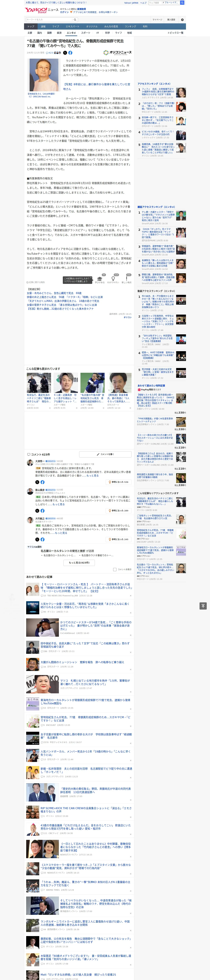Image resolution: width=210 pixels, height=980 pixels.
Task: Open the エキスパート navigation tab
Action: pyautogui.click(x=72, y=27)
